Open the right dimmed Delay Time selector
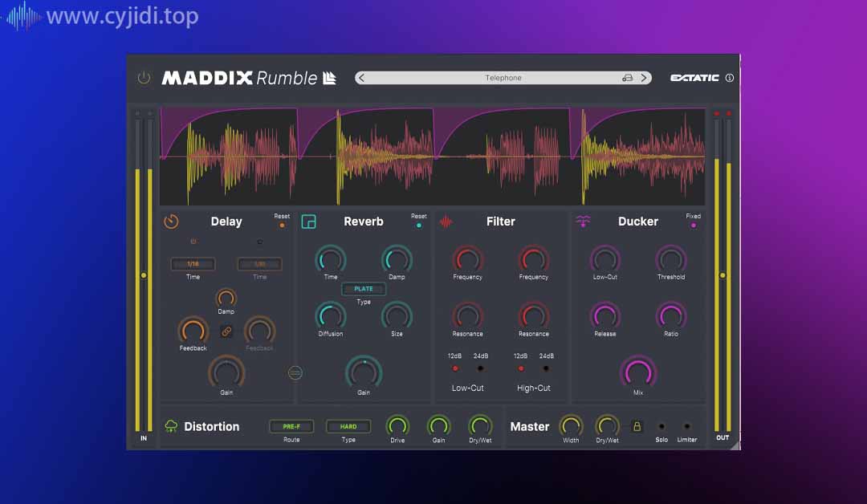 259,264
